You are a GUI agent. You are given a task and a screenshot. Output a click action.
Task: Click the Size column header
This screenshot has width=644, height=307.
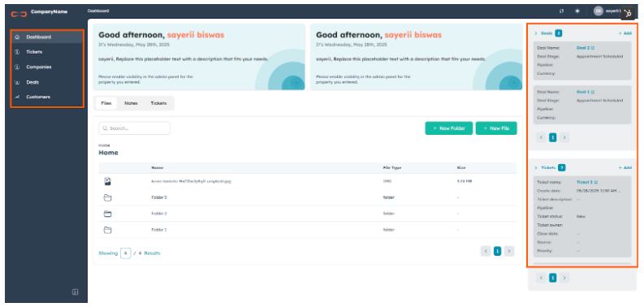point(460,167)
